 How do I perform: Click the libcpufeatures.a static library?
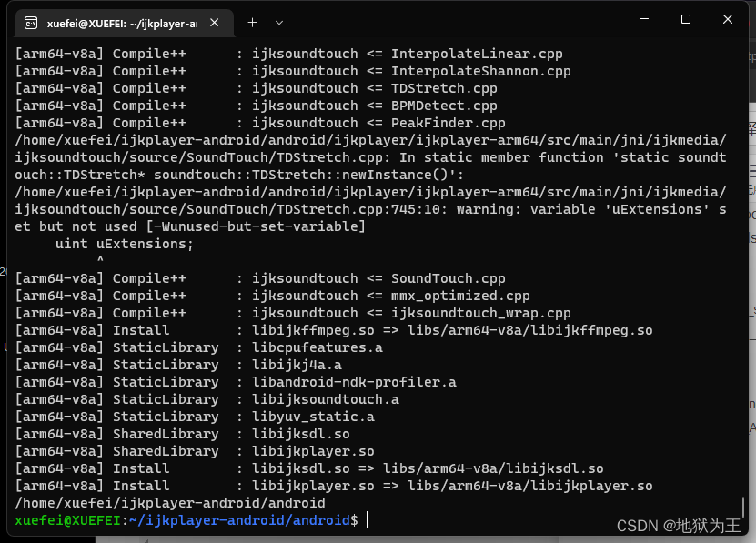(318, 347)
